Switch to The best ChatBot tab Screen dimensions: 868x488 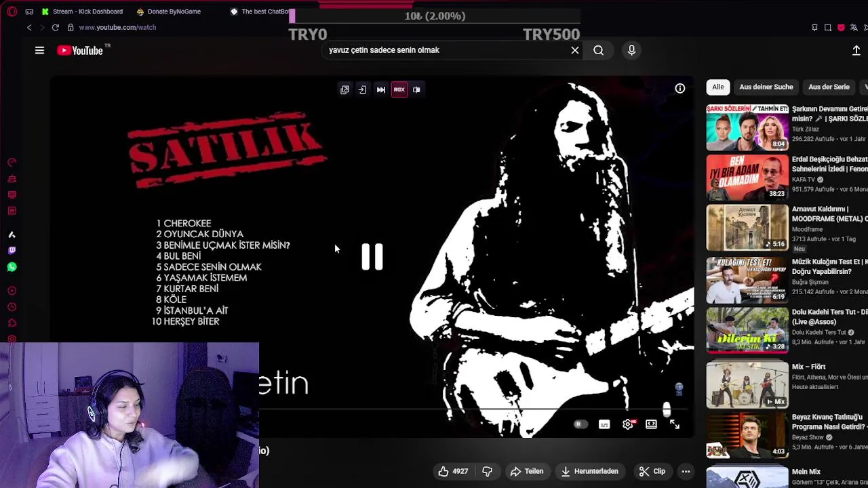(x=260, y=12)
